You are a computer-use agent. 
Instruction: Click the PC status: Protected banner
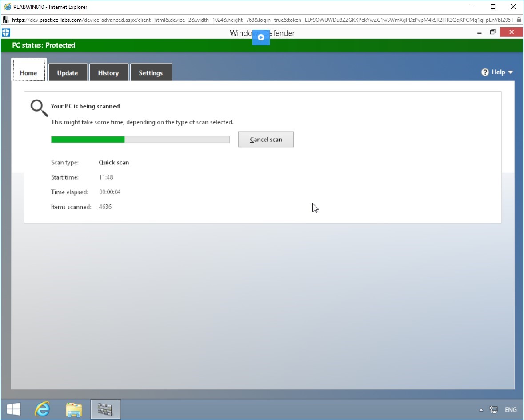[x=262, y=45]
